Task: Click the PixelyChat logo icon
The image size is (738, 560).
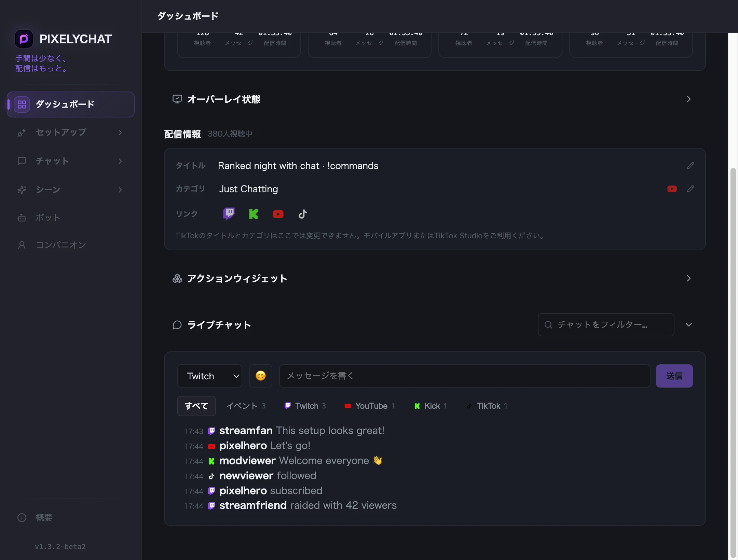Action: pyautogui.click(x=24, y=39)
